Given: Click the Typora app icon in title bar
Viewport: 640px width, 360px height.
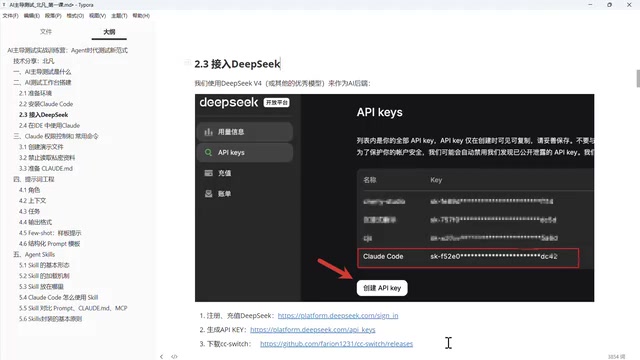Looking at the screenshot, I should [x=4, y=5].
